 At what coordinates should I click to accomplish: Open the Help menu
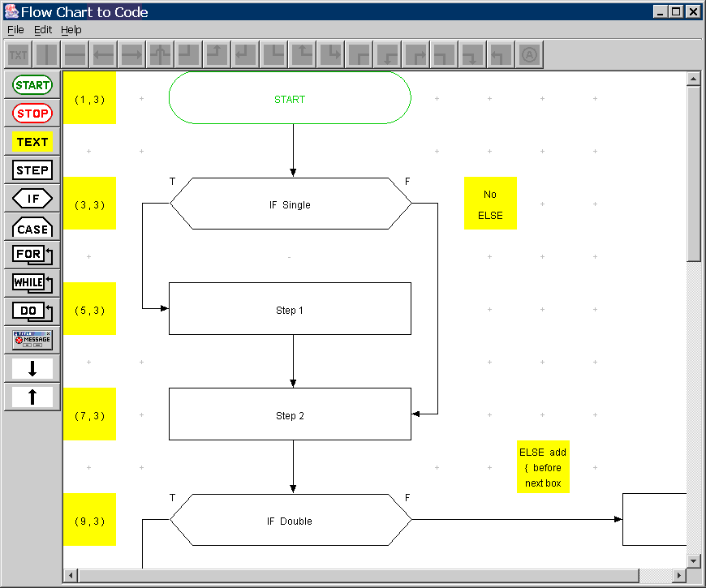(x=71, y=30)
